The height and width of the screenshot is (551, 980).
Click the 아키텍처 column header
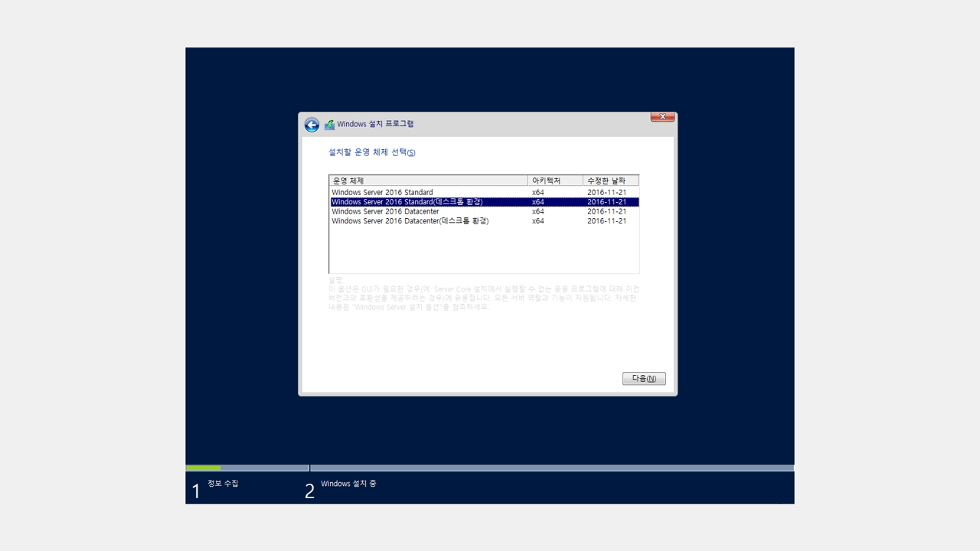click(555, 181)
